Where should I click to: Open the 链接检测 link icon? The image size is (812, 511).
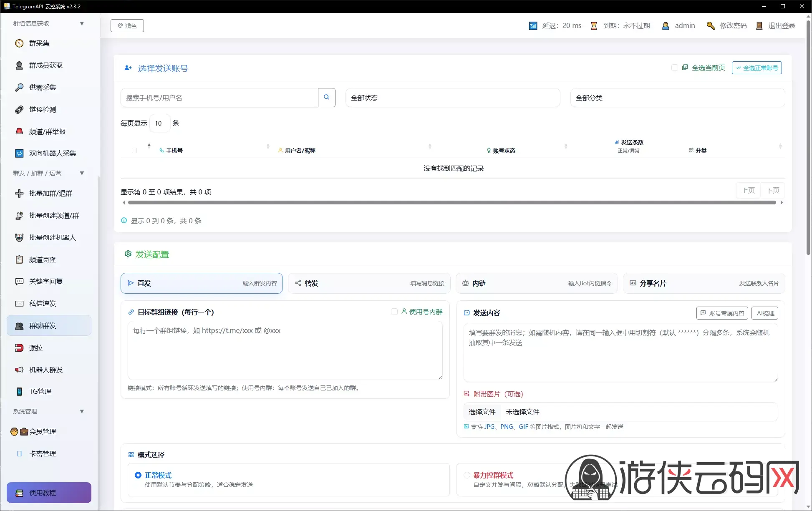(19, 110)
